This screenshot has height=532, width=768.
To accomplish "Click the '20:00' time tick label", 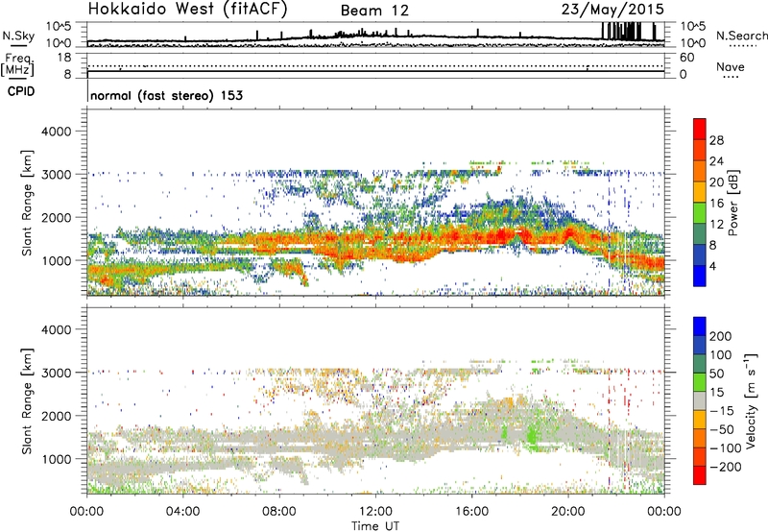I will 568,512.
